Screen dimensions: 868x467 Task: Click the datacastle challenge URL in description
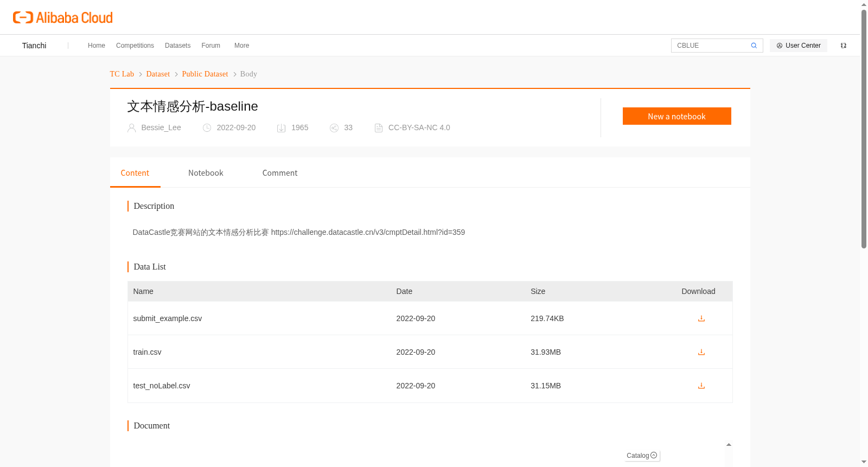(368, 232)
